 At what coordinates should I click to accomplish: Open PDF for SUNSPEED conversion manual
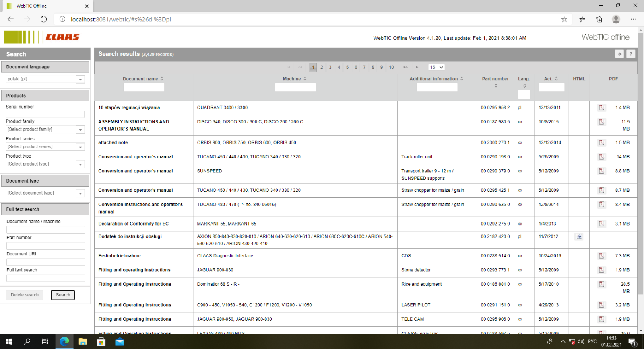[601, 171]
